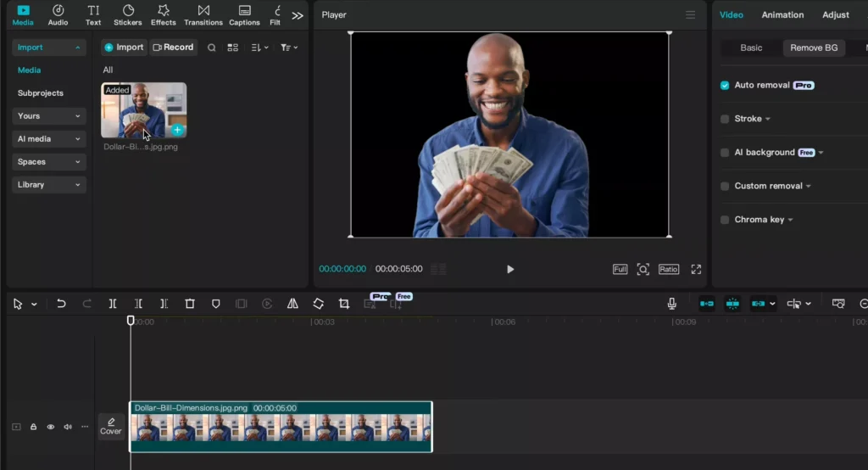Uncheck Auto removal checkbox

(x=725, y=86)
